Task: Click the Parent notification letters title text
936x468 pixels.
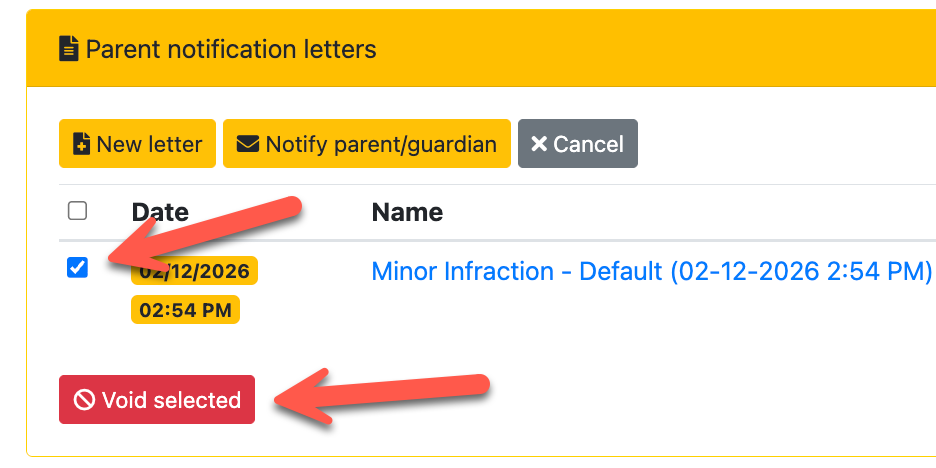Action: [231, 49]
